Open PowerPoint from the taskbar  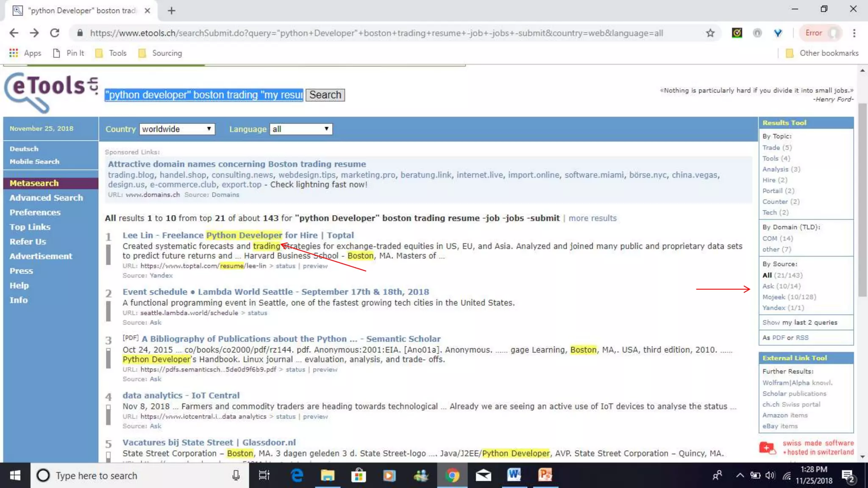pos(545,475)
